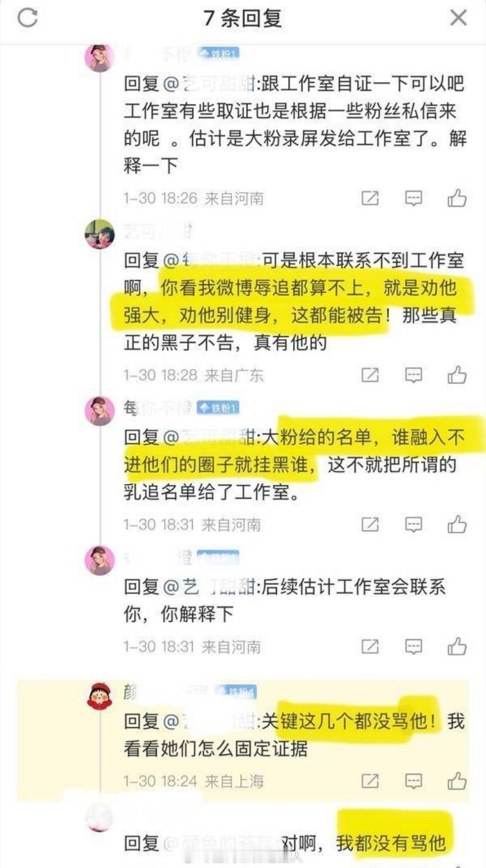Image resolution: width=486 pixels, height=868 pixels.
Task: Repost the 18:28 reply from 广东
Action: [370, 375]
